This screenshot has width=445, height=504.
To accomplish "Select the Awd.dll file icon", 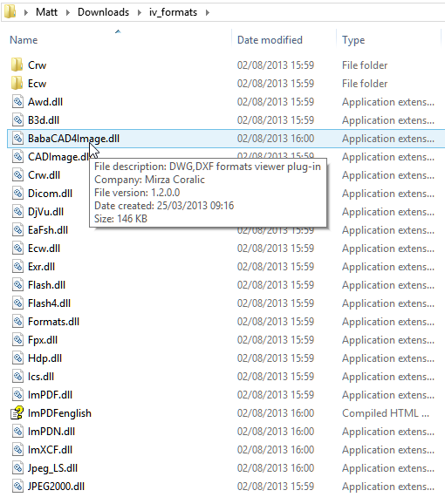I will click(x=17, y=101).
